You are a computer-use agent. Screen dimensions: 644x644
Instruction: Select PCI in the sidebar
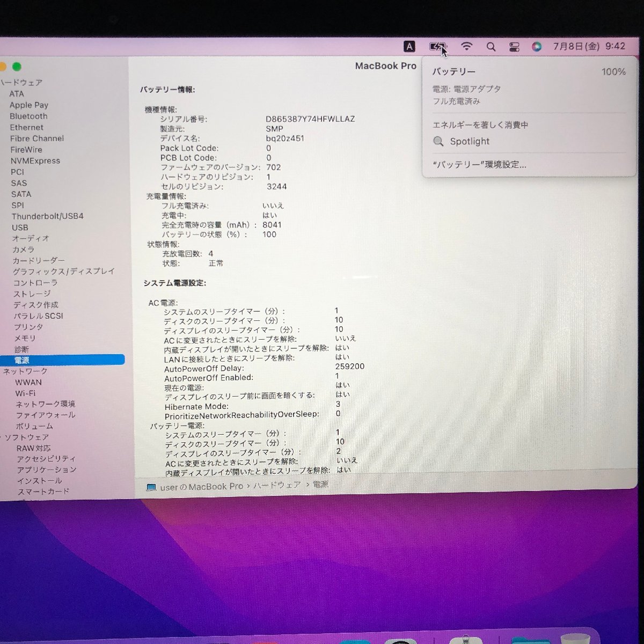click(x=17, y=172)
